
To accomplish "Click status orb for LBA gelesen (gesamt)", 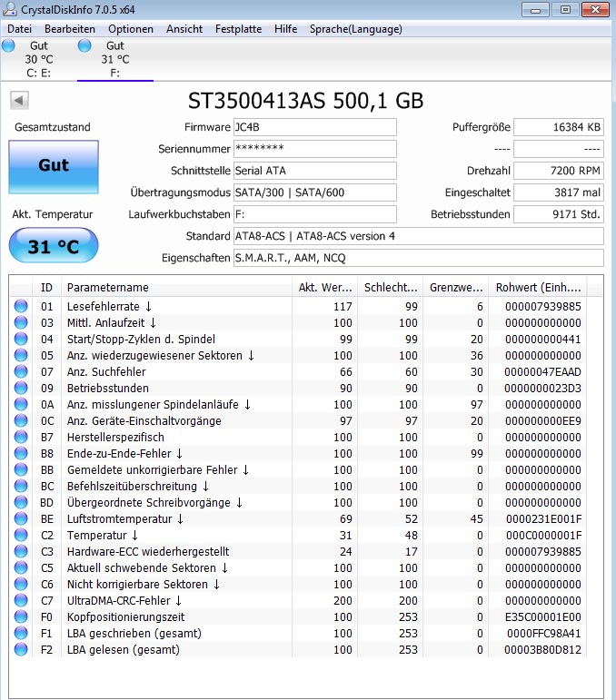I will 21,649.
